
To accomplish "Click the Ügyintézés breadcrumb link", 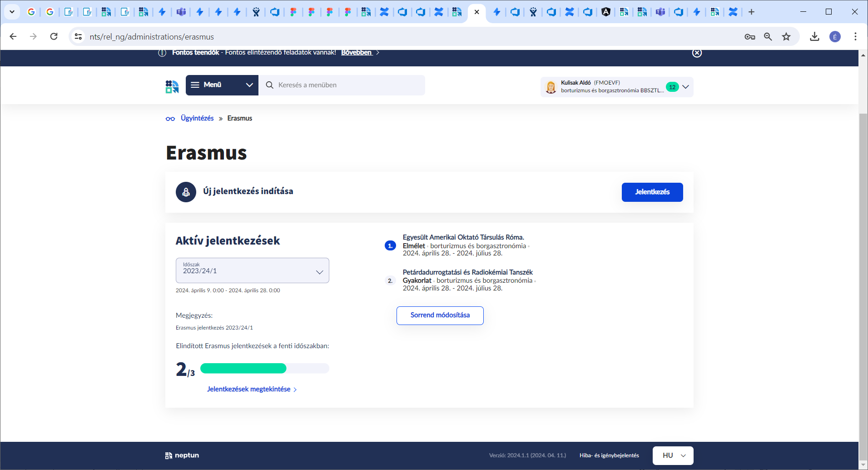I will point(197,118).
